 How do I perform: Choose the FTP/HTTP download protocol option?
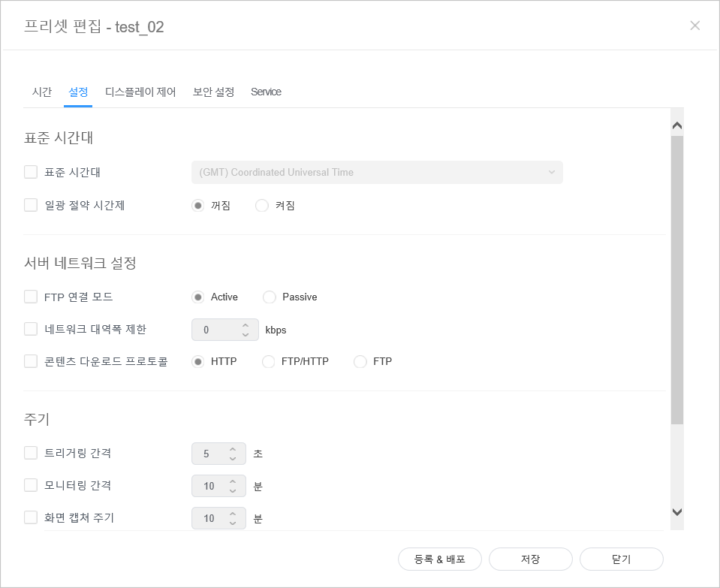click(268, 362)
